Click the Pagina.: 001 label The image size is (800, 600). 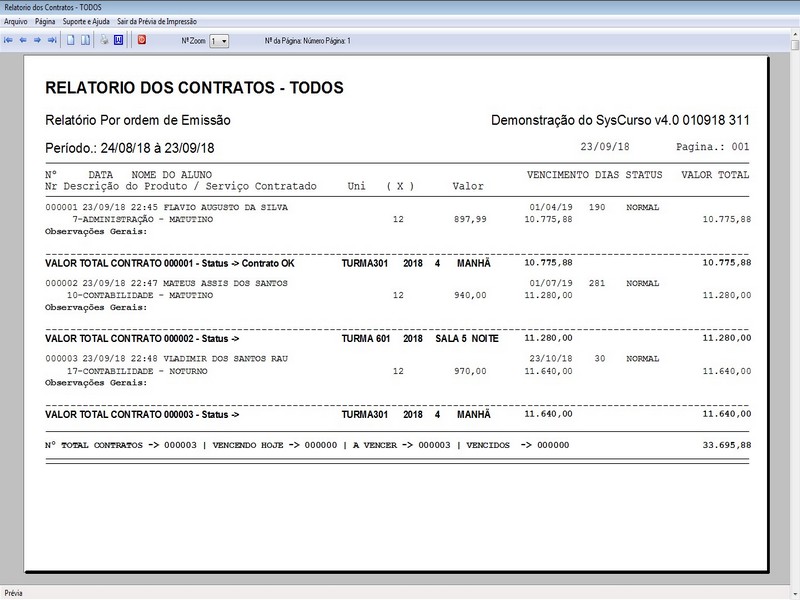[712, 147]
